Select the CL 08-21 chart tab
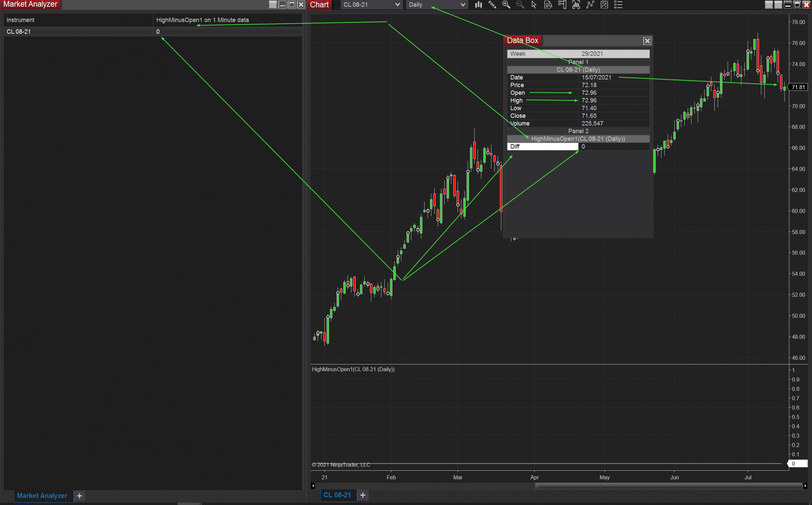 click(337, 495)
